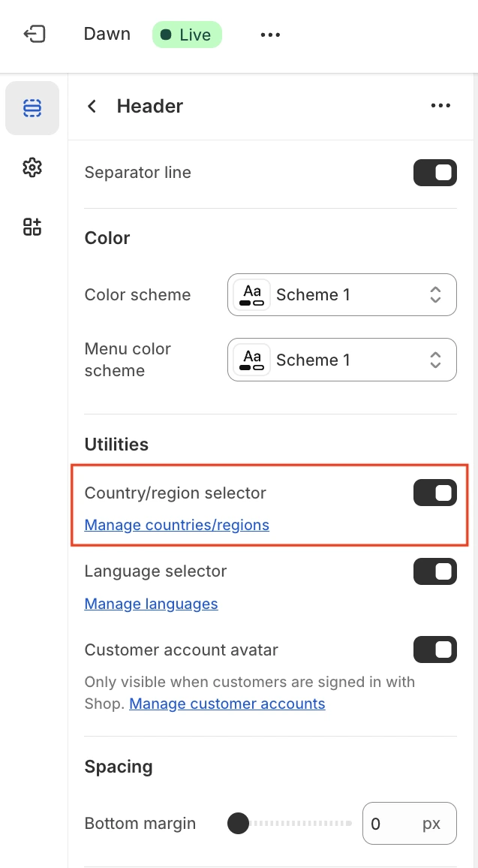Click the Live status badge
Screen dimensions: 478x868
[x=187, y=35]
